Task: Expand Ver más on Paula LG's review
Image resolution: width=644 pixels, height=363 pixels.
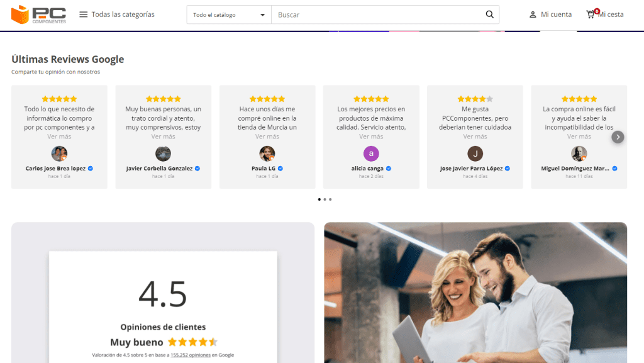Action: 267,137
